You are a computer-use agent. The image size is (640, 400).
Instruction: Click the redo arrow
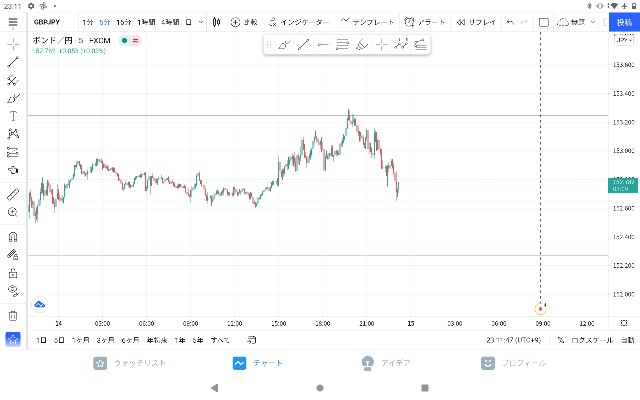pos(524,22)
